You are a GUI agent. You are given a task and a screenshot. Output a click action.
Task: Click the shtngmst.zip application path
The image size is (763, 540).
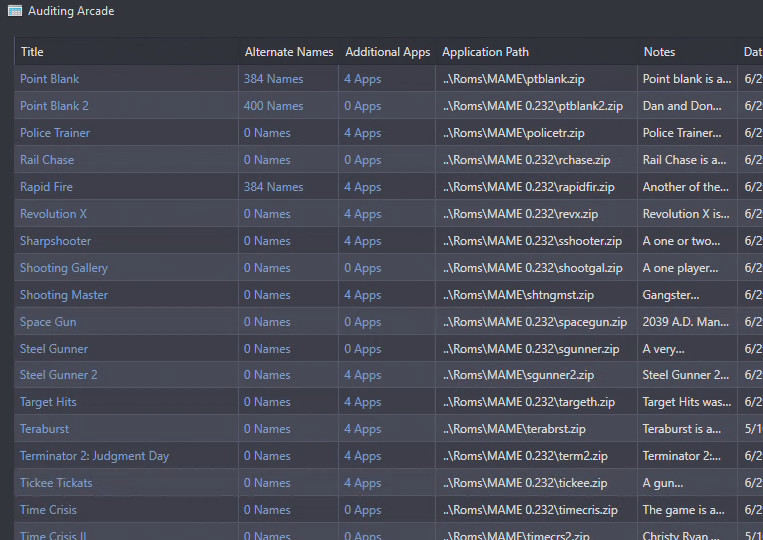(518, 295)
